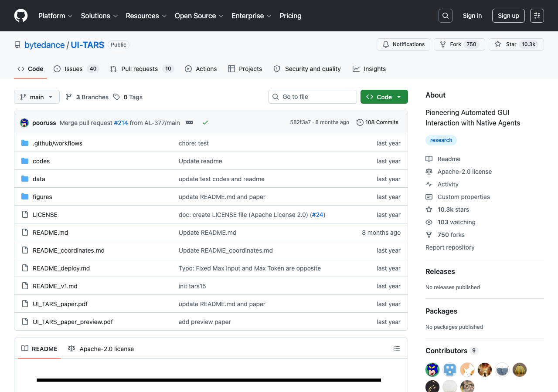558x392 pixels.
Task: Click the figures folder icon
Action: (25, 197)
